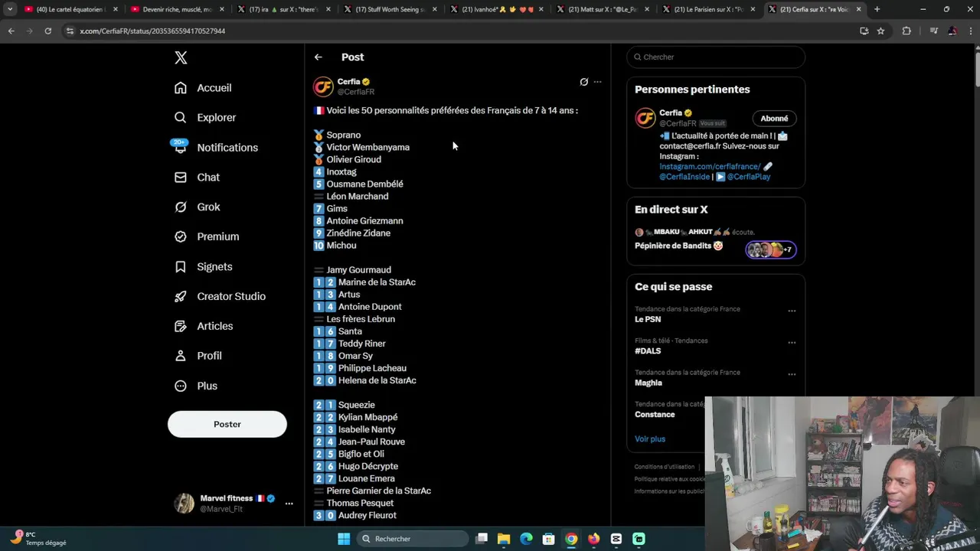Go back using the Post arrow
Screen dimensions: 980x551
318,57
